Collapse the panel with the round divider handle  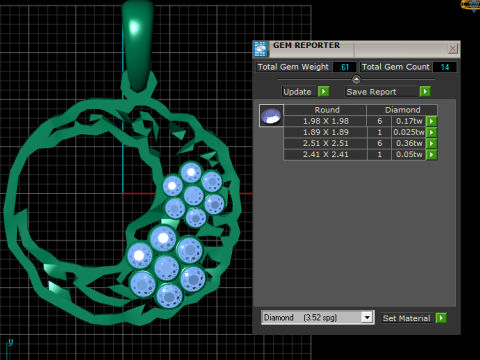(356, 79)
